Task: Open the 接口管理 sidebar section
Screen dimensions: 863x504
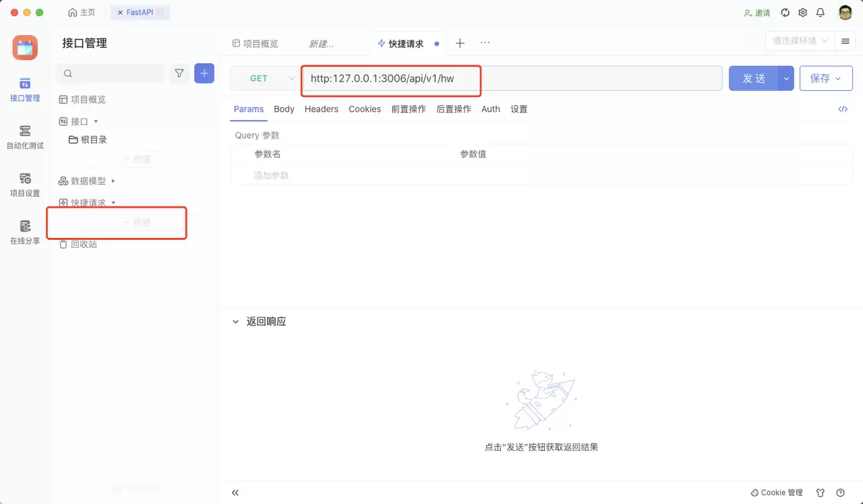Action: [25, 90]
